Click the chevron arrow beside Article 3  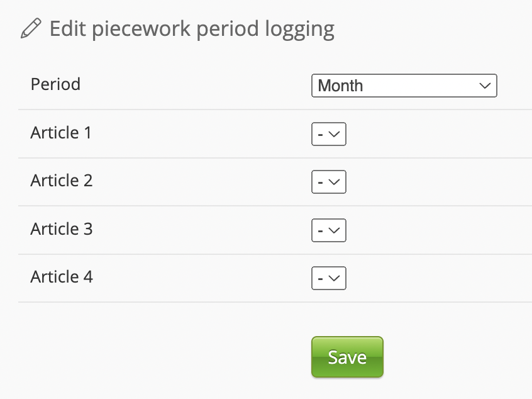click(335, 230)
